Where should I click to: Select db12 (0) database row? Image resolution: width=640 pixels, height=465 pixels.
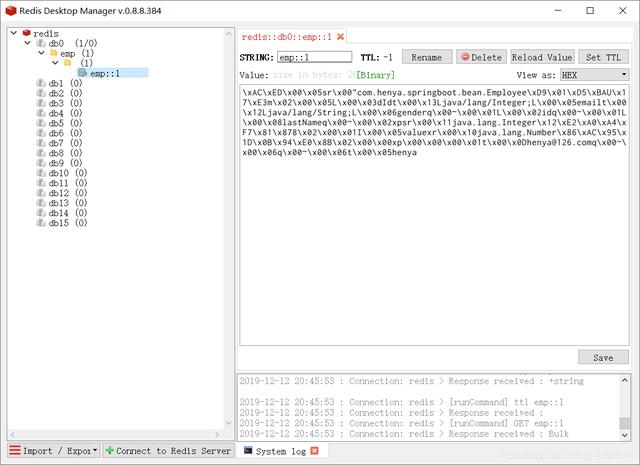pos(68,193)
